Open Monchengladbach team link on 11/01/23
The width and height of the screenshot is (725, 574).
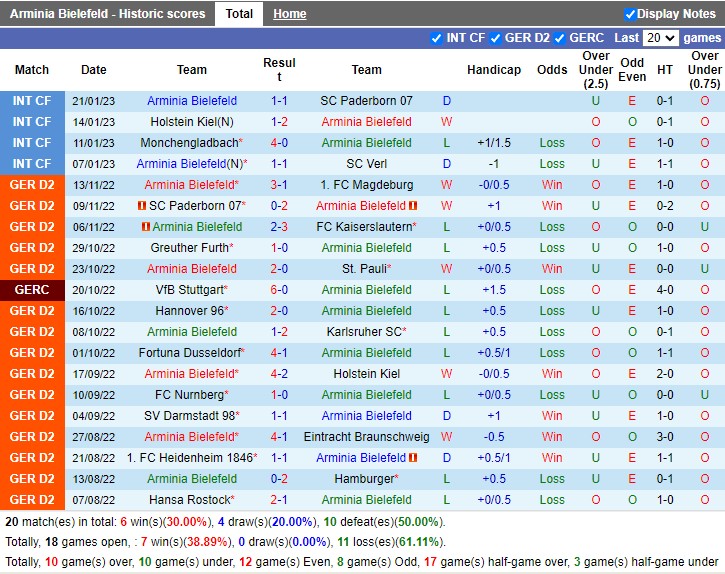pos(190,143)
